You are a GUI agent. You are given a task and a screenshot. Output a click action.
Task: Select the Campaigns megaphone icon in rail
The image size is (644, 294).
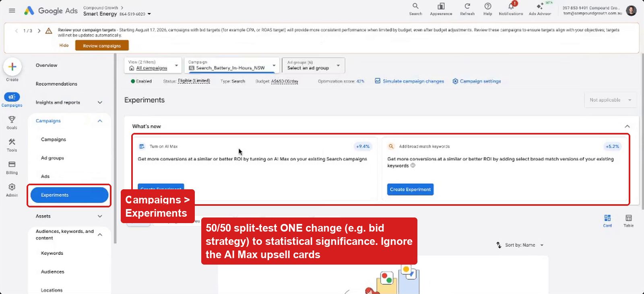click(12, 97)
